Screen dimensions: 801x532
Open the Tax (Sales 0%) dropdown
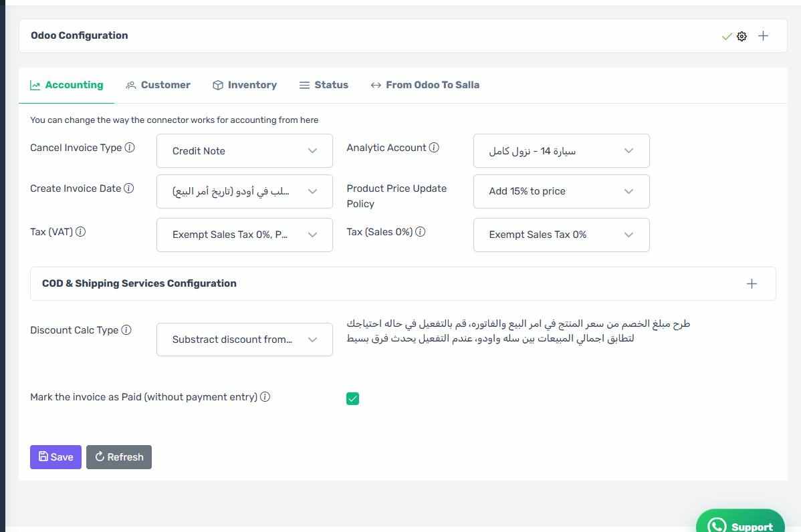tap(562, 235)
